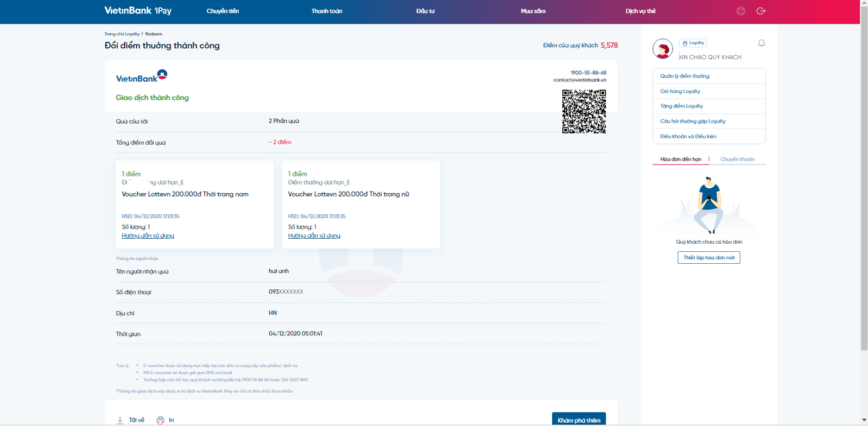This screenshot has height=426, width=868.
Task: Click the download icon next to Tải về
Action: point(120,420)
